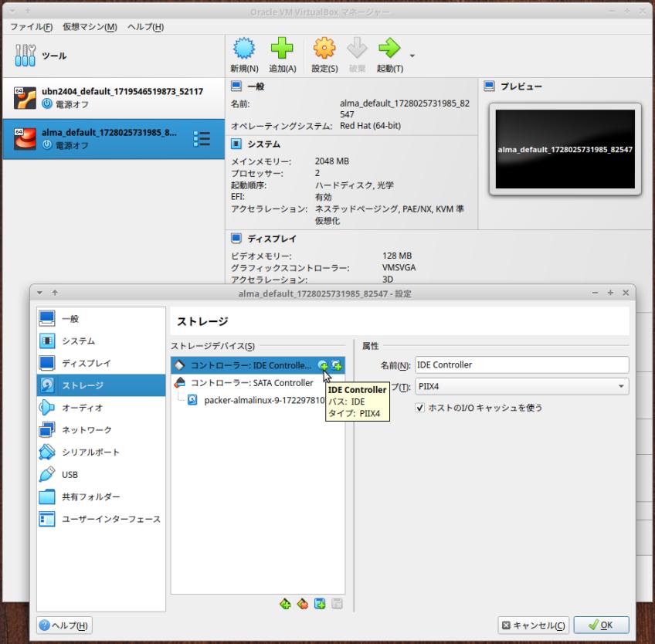Screen dimensions: 655x644
Task: Click the System (システム) section header in details
Action: pyautogui.click(x=263, y=144)
